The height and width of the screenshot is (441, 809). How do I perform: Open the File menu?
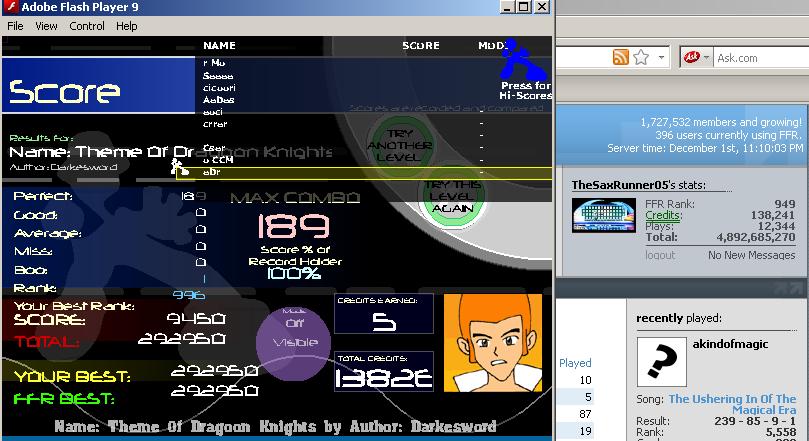coord(15,26)
